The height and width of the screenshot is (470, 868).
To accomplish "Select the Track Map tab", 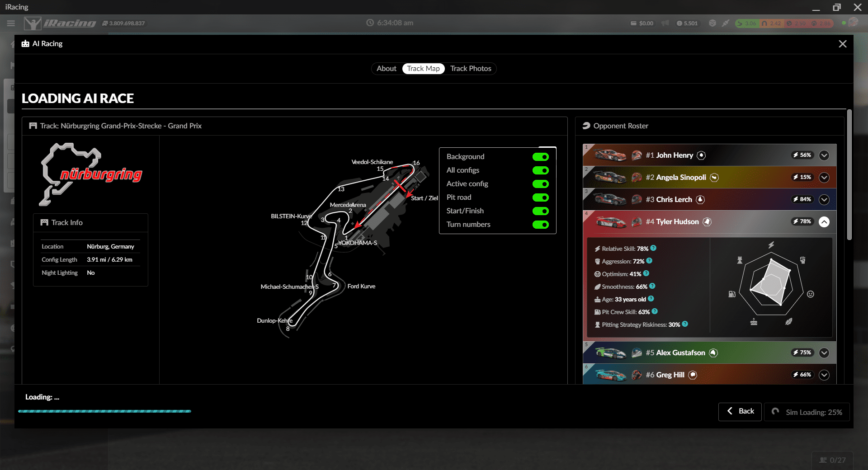I will tap(423, 69).
